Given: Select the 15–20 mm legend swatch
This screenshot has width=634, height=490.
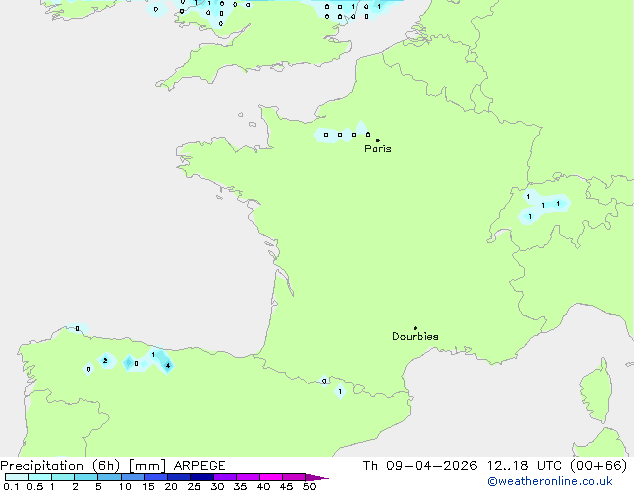Looking at the screenshot, I should click(156, 477).
